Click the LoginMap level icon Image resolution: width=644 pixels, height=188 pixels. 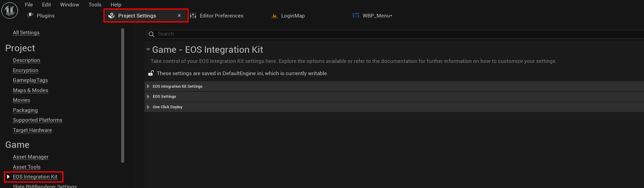coord(275,16)
